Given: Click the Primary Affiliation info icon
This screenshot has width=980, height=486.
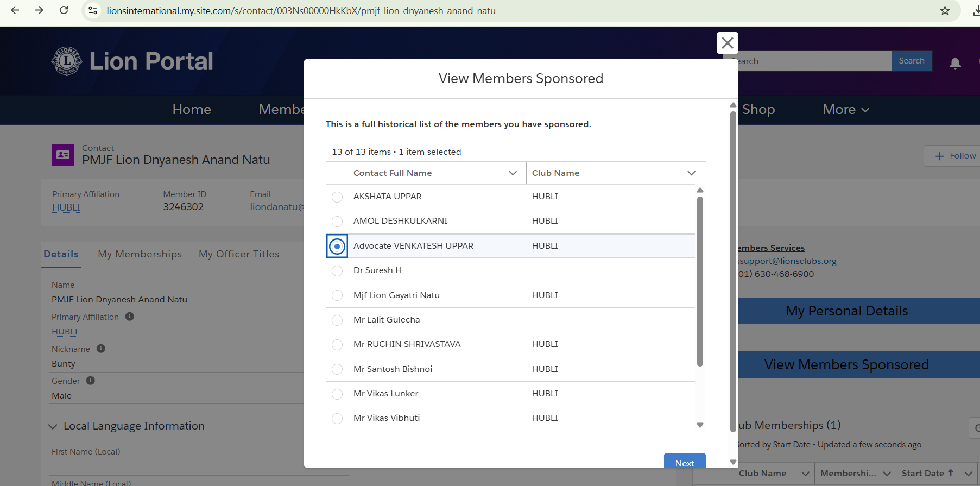Looking at the screenshot, I should click(x=130, y=317).
